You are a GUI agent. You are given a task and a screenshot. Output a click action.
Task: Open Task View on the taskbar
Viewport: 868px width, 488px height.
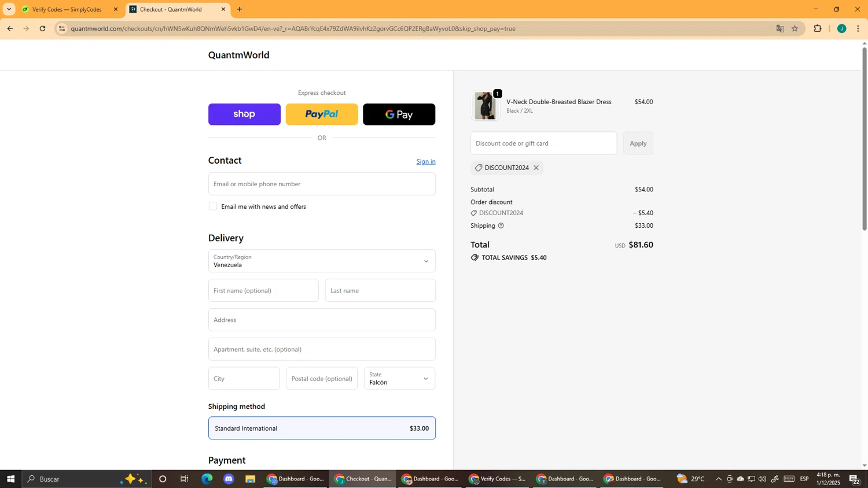click(x=185, y=479)
